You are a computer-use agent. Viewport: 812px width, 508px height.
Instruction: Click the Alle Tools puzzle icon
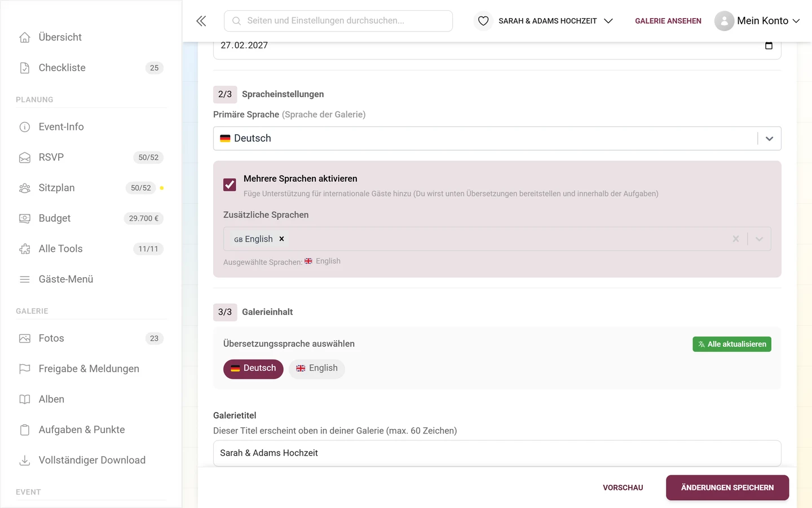tap(25, 249)
